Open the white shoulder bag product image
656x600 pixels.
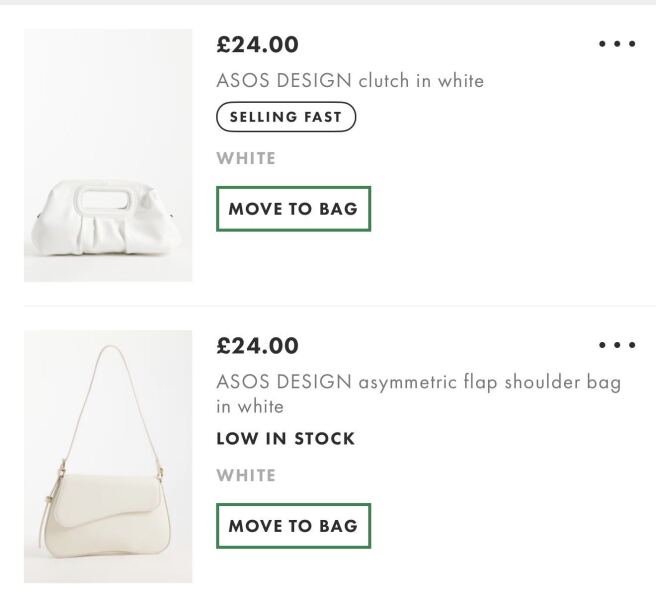[x=108, y=456]
